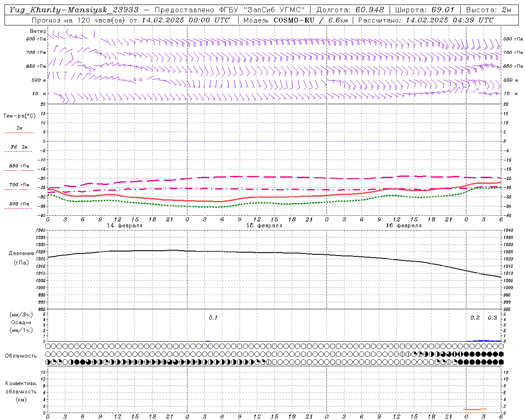Click the Ветер panel label

point(38,31)
